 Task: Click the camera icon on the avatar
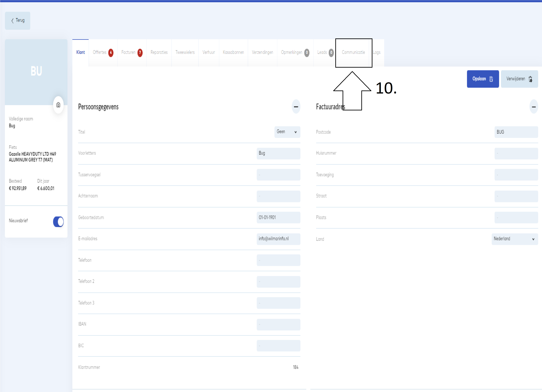click(x=58, y=105)
